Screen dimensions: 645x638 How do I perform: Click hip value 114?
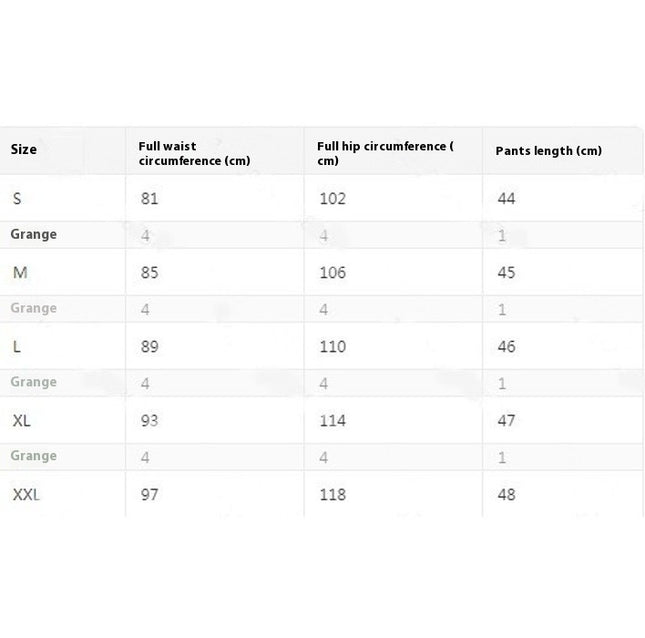[x=332, y=421]
